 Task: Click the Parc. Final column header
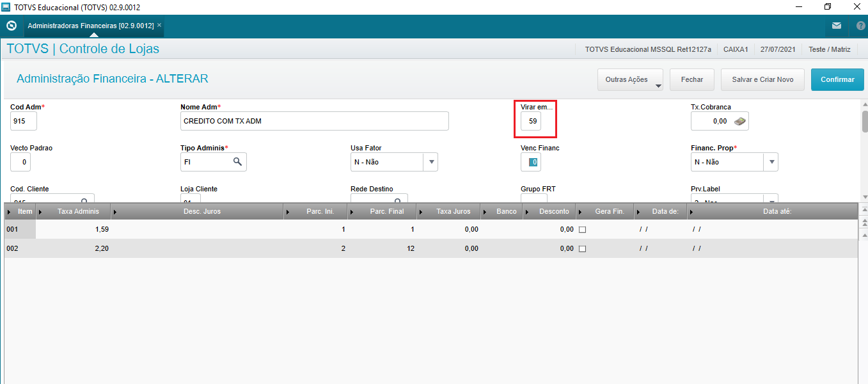382,211
